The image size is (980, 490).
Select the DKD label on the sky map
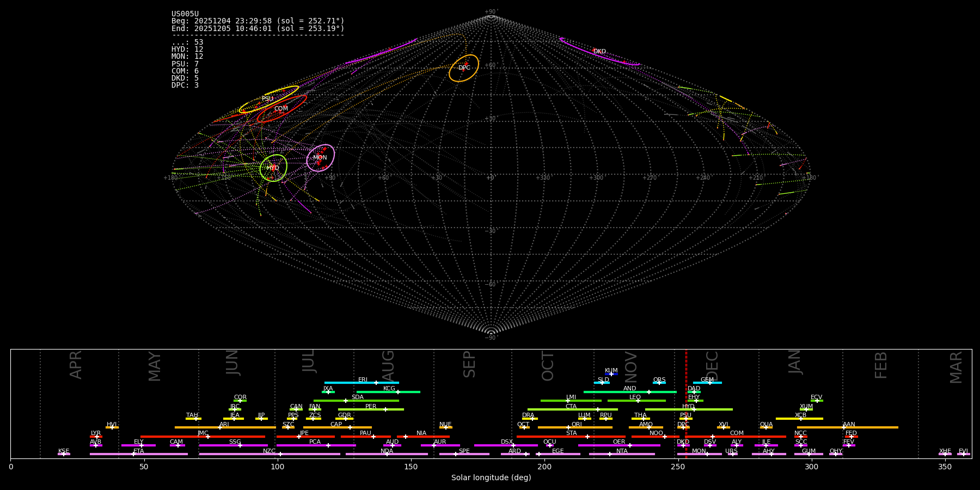tap(599, 52)
